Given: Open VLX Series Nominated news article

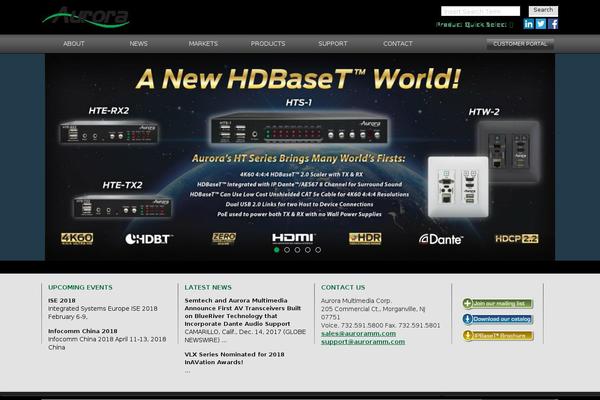Looking at the screenshot, I should coord(234,358).
